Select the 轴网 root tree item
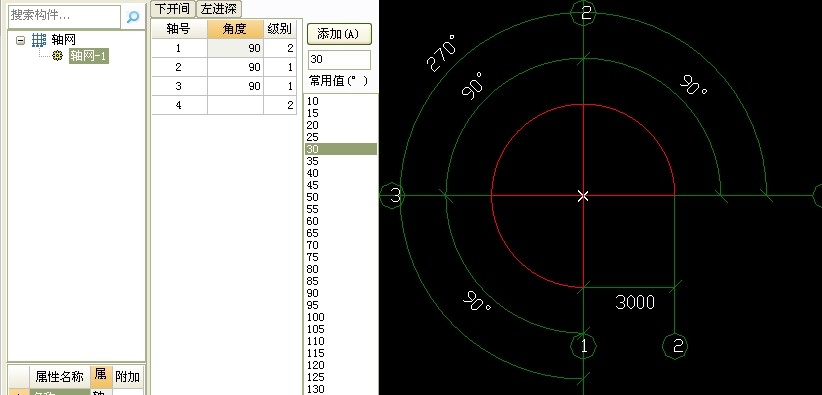Viewport: 822px width, 395px height. 63,40
